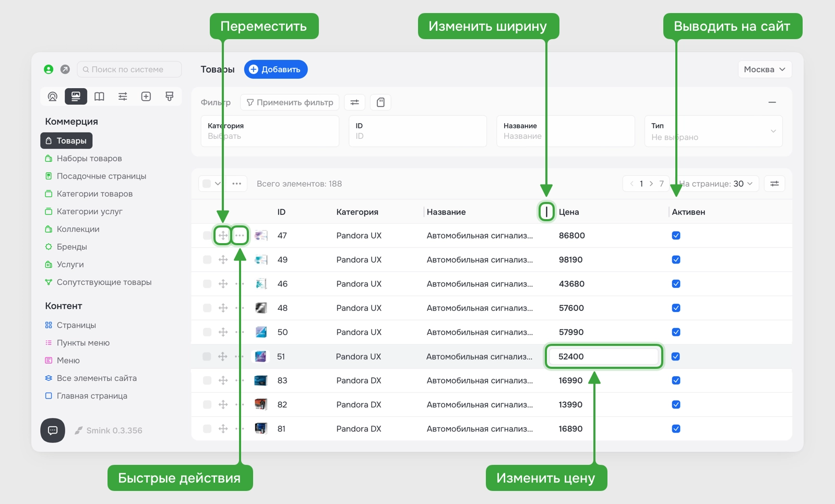Open the Тип filter dropdown

[713, 131]
